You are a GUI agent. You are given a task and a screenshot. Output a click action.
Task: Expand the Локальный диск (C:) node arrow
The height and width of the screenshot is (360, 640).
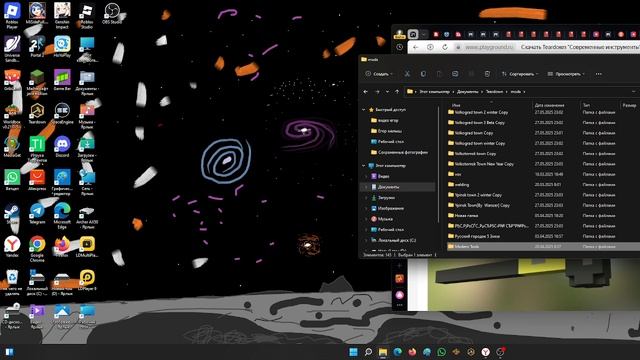tap(366, 240)
